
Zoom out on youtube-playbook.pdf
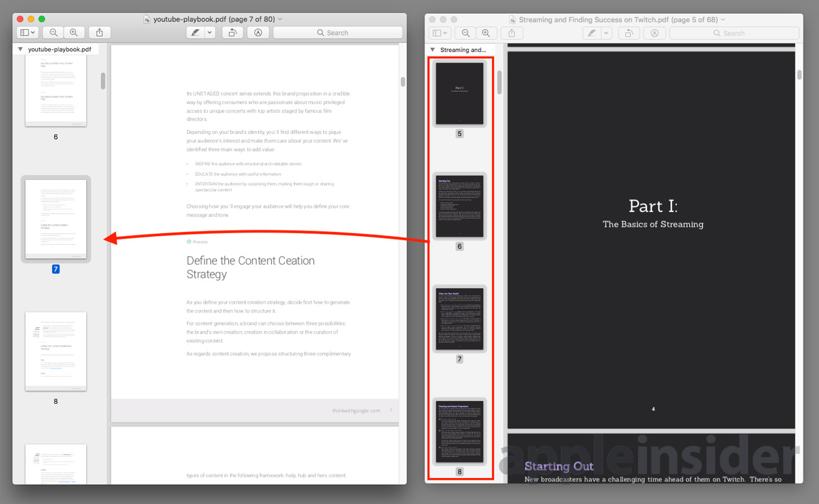(53, 32)
